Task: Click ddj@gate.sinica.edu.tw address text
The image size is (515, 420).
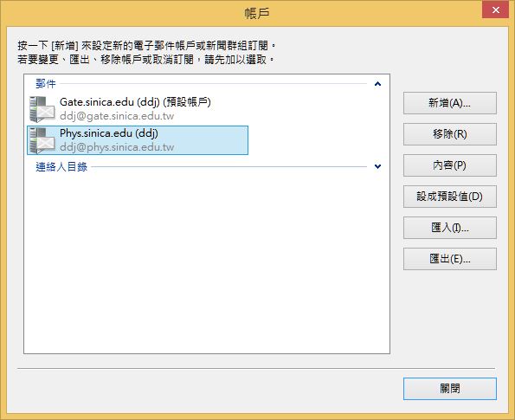Action: click(x=117, y=116)
